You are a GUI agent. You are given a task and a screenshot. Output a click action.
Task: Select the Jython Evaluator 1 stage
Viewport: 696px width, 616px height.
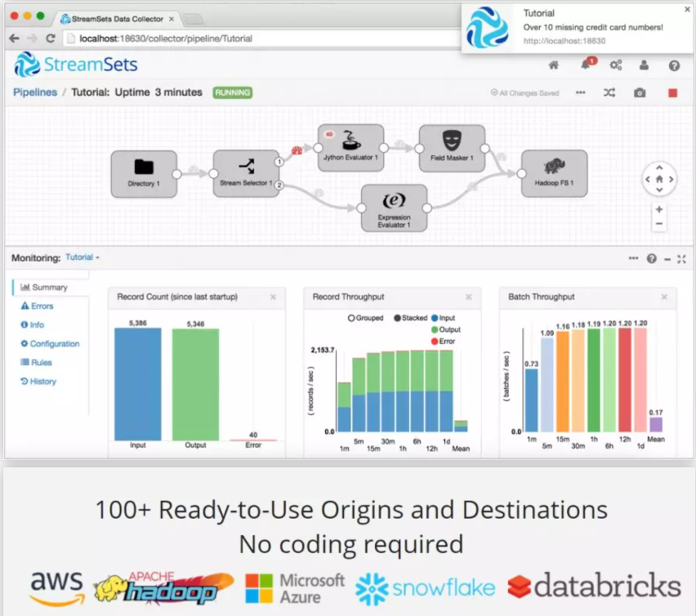[350, 147]
